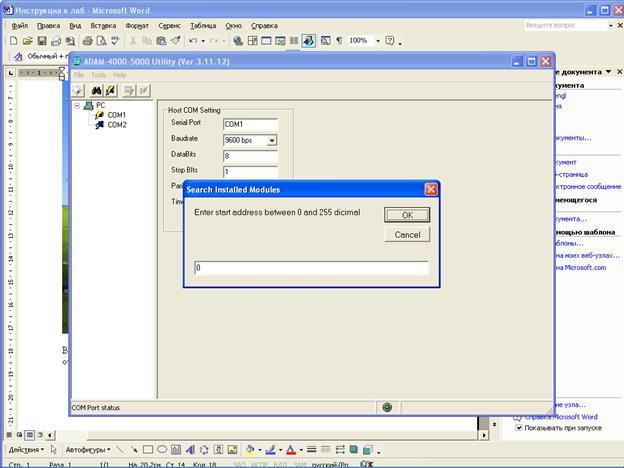Open the Shadow style icon
This screenshot has height=468, width=624.
tap(353, 450)
